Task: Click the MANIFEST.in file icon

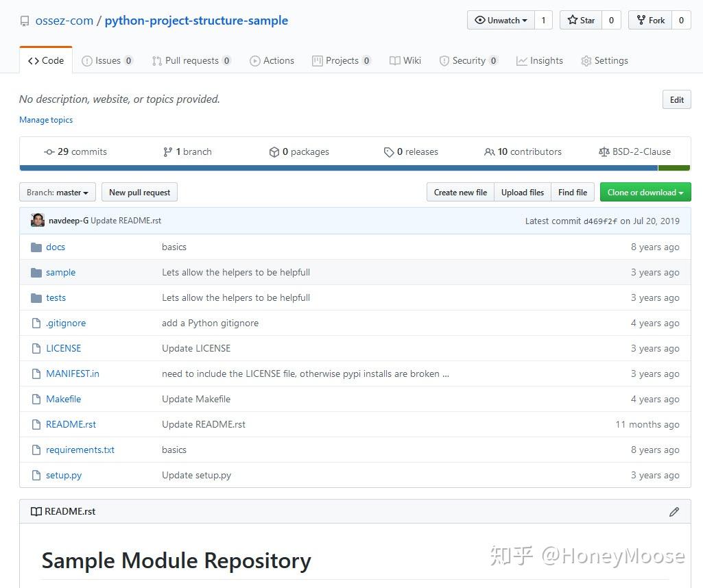Action: tap(36, 374)
